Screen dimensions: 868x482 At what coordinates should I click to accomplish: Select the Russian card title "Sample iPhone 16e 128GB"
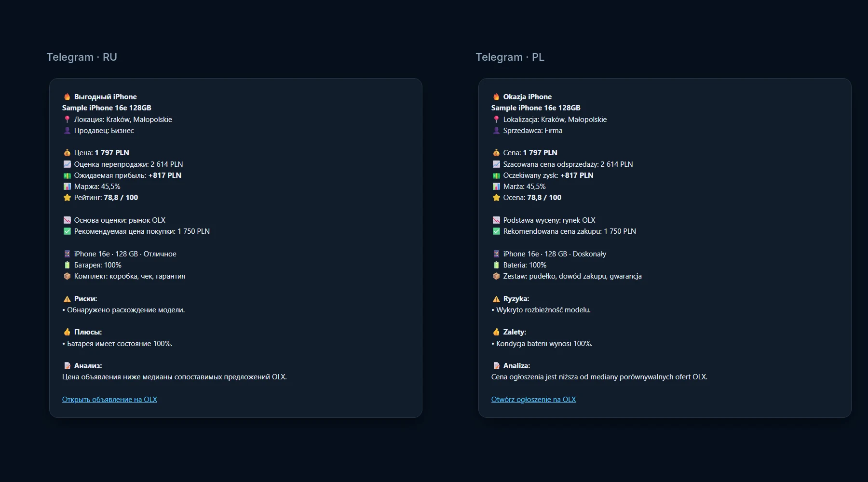coord(107,108)
